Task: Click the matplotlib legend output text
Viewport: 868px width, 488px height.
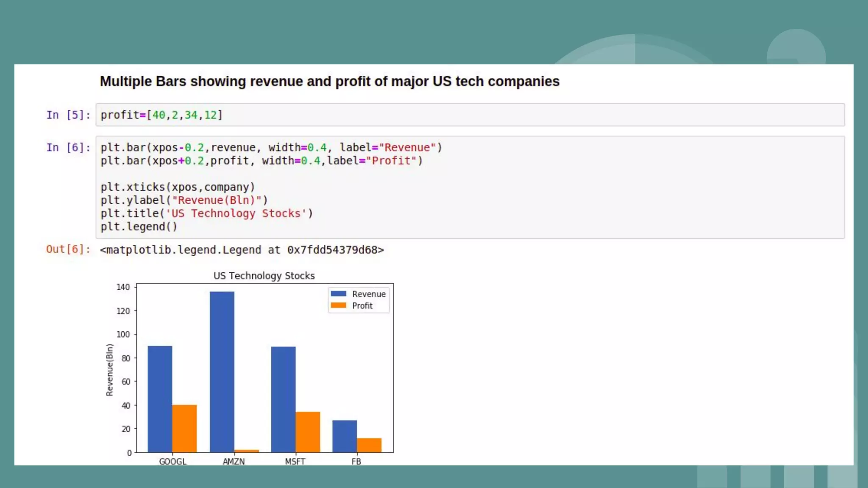Action: [242, 250]
